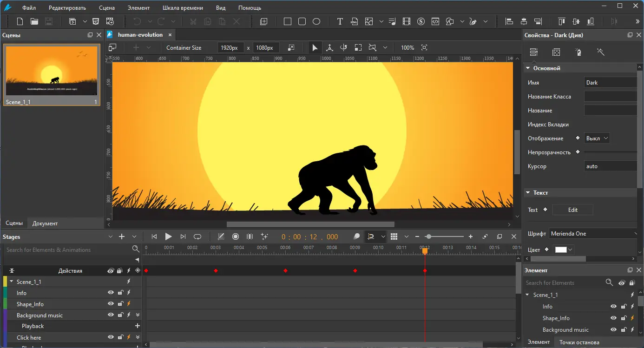Click the Edit button for Text
The height and width of the screenshot is (348, 644).
tap(572, 210)
